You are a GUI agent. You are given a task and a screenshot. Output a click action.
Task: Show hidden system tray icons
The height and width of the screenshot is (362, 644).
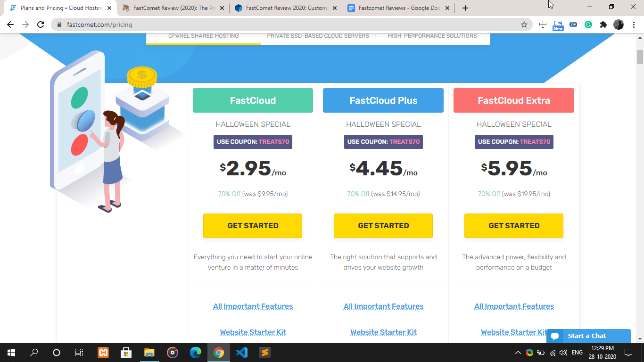coord(518,352)
